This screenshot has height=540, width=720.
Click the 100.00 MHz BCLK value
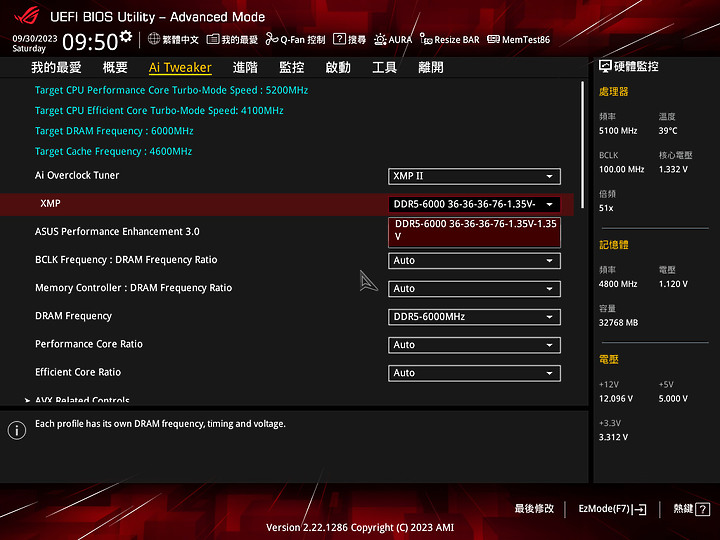click(x=622, y=169)
